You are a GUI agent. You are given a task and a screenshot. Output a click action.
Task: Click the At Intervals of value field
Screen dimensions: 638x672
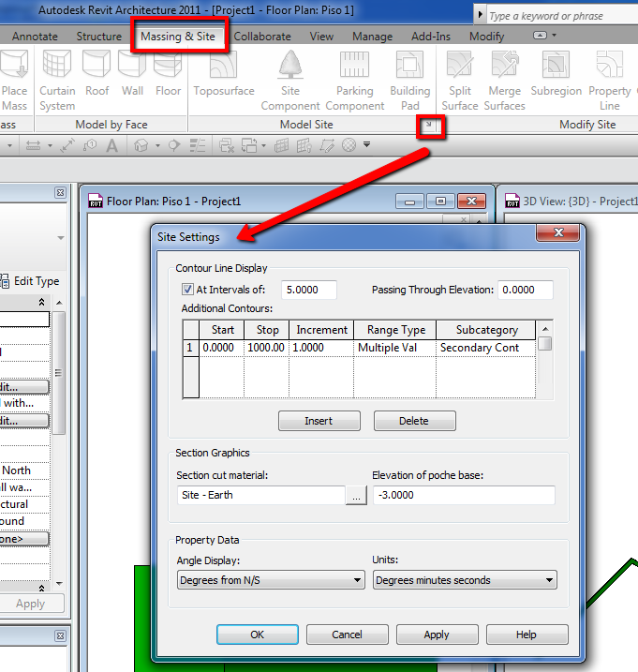coord(308,290)
